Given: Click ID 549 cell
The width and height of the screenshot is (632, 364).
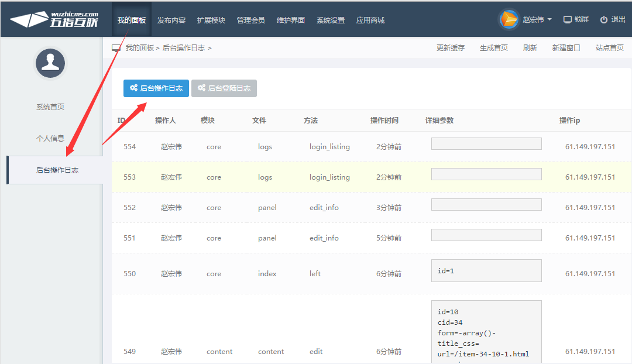Looking at the screenshot, I should 129,352.
